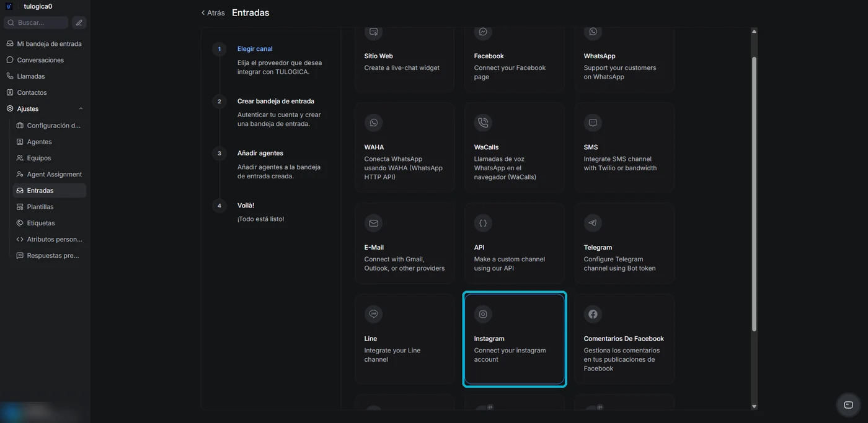Open Configuración de la cuenta settings
Screen dimensions: 868x423
tap(49, 125)
